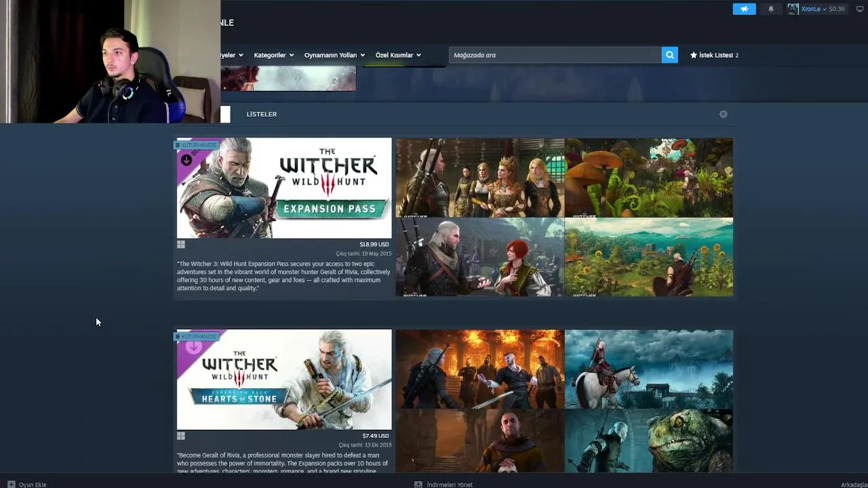
Task: Open the notifications bell
Action: coord(770,9)
